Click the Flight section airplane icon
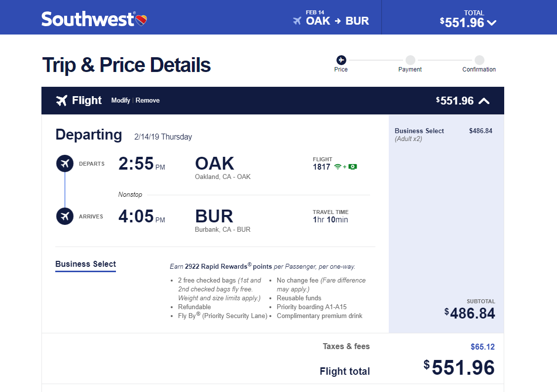The height and width of the screenshot is (392, 557). (x=62, y=101)
